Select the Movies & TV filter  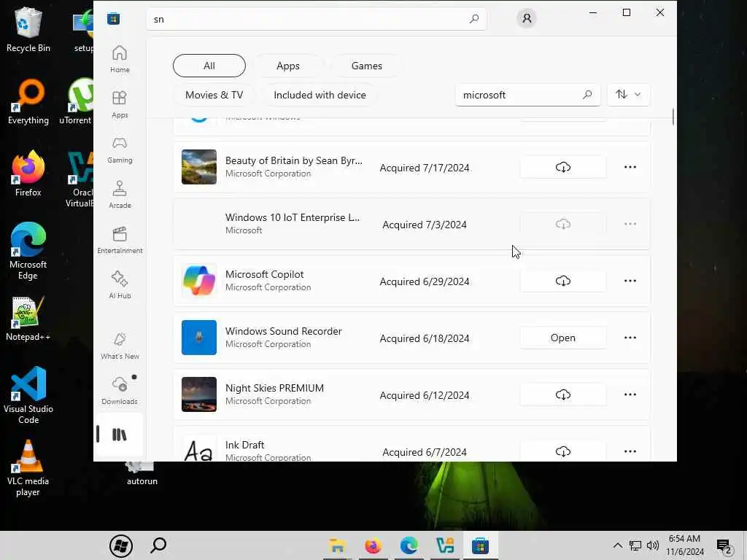point(214,95)
